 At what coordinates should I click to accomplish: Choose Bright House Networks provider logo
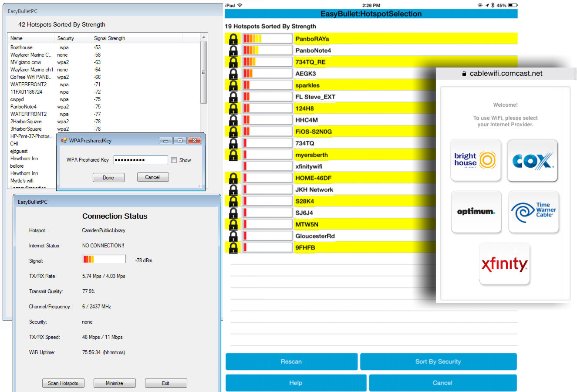point(476,160)
